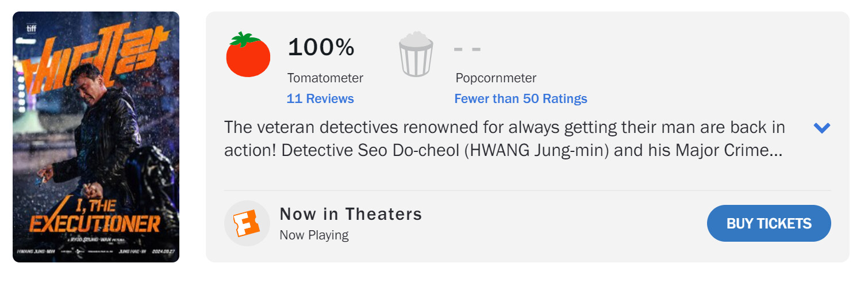Click the red tomato Tomatometer icon
Screen dimensions: 868x282
click(248, 55)
